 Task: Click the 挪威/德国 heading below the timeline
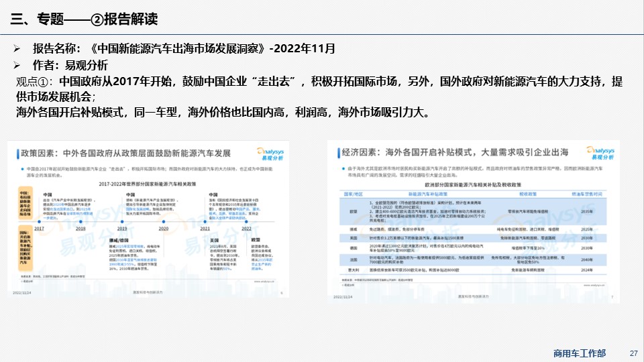(x=119, y=240)
